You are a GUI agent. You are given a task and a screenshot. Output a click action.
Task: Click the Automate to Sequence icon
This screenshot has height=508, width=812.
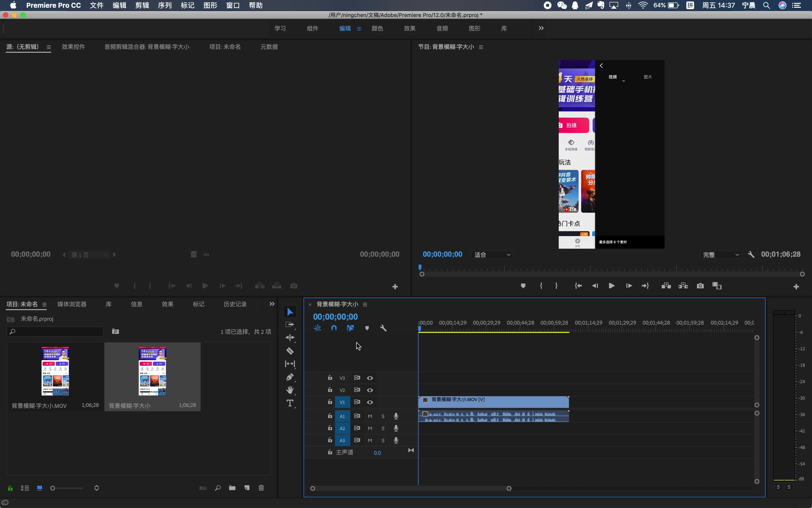203,488
